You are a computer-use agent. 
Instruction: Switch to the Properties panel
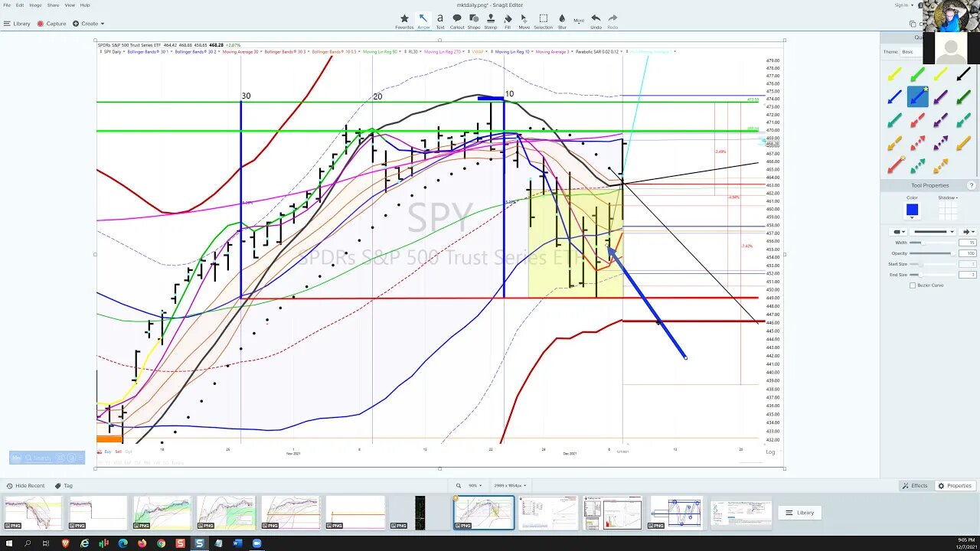[955, 486]
